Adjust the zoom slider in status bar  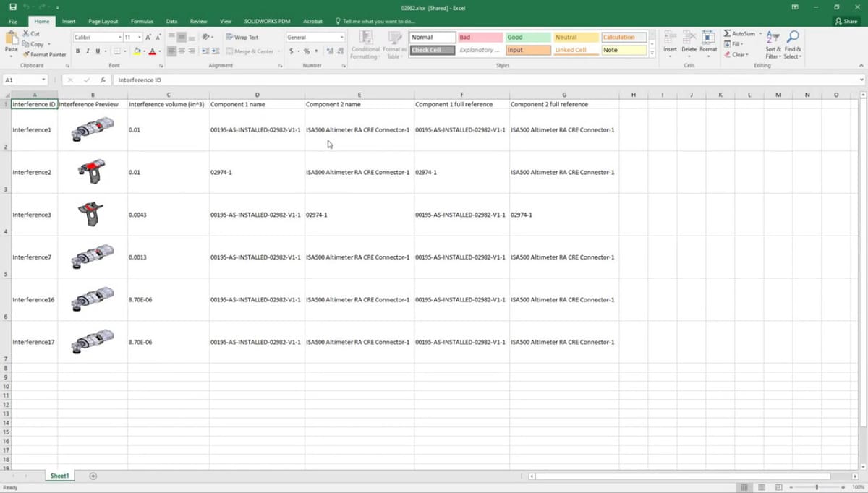coord(817,487)
